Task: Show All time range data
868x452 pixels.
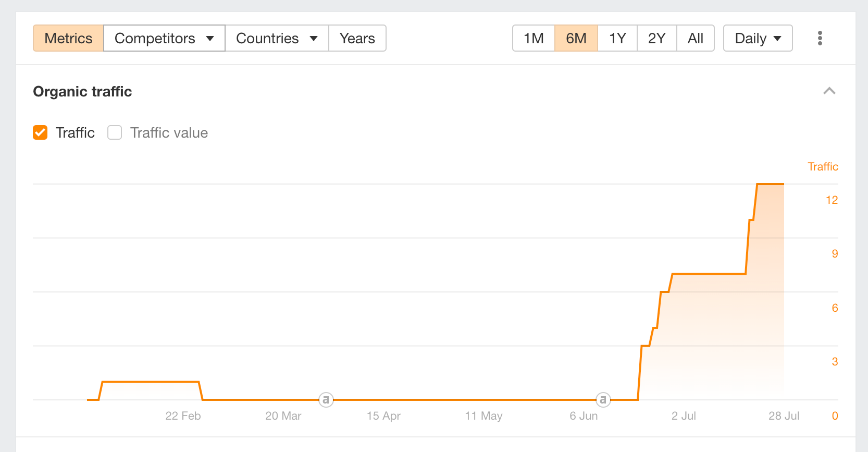Action: point(695,38)
